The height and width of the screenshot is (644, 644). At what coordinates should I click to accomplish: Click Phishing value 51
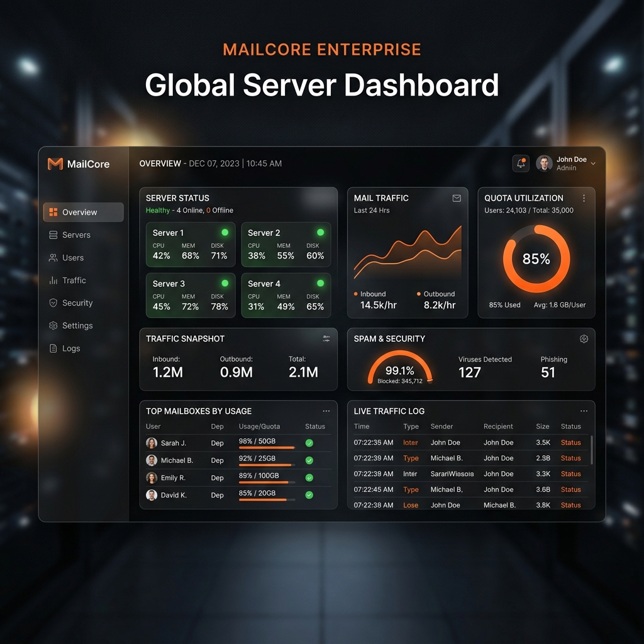point(548,372)
